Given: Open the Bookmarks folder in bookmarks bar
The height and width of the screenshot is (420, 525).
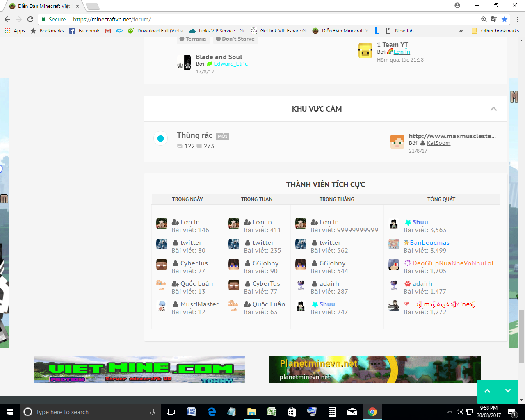Looking at the screenshot, I should [x=47, y=31].
